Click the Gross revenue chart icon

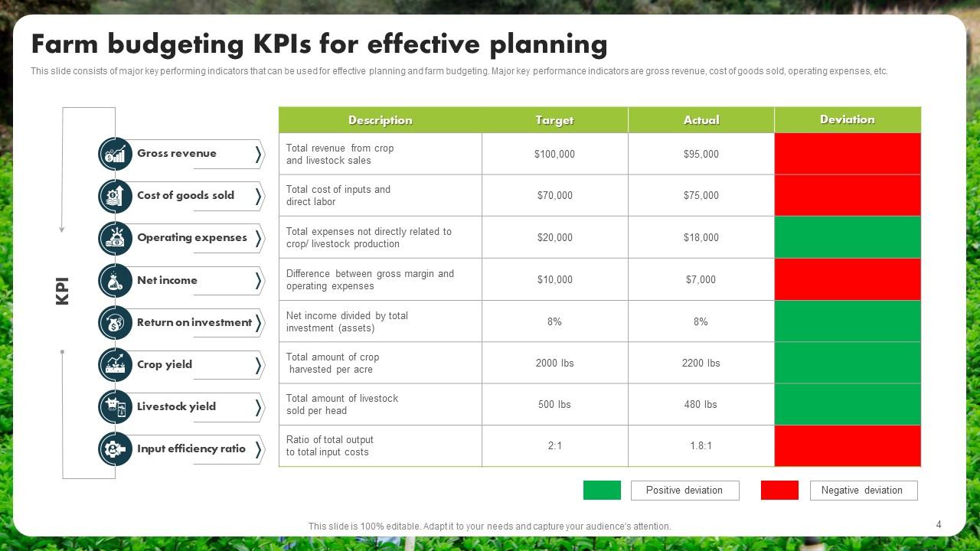click(x=116, y=154)
